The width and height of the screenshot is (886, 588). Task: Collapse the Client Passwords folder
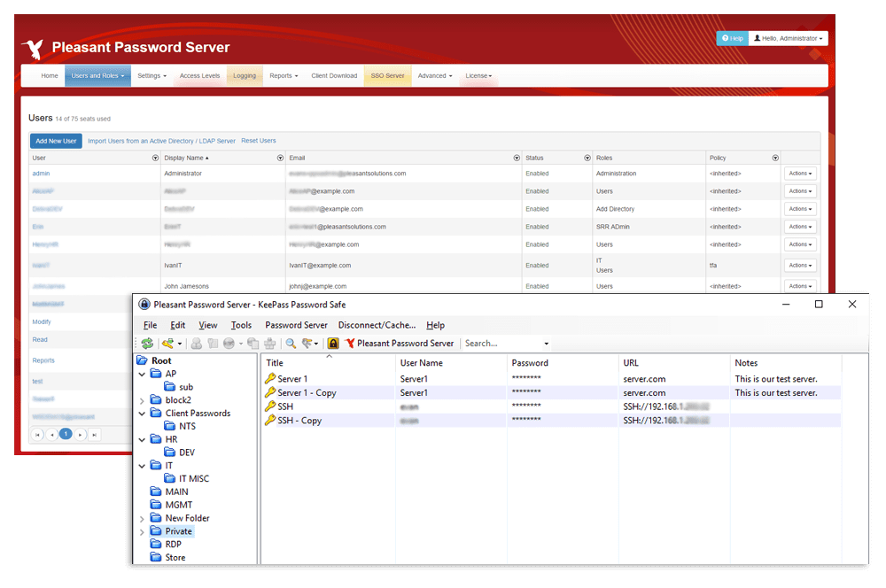point(142,414)
